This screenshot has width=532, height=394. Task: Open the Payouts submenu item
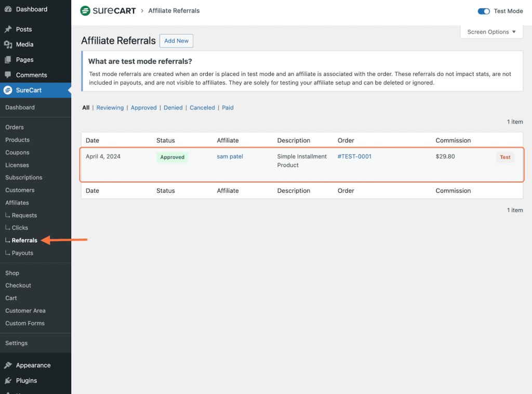tap(22, 253)
